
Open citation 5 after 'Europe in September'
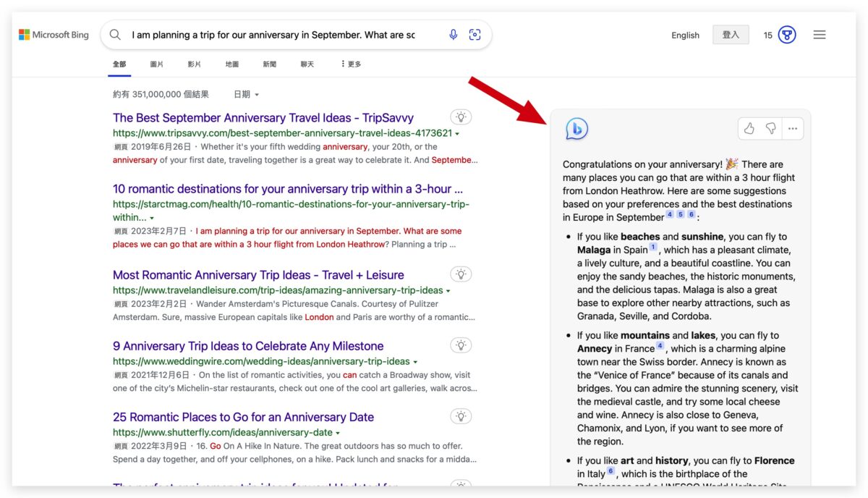[x=681, y=214]
